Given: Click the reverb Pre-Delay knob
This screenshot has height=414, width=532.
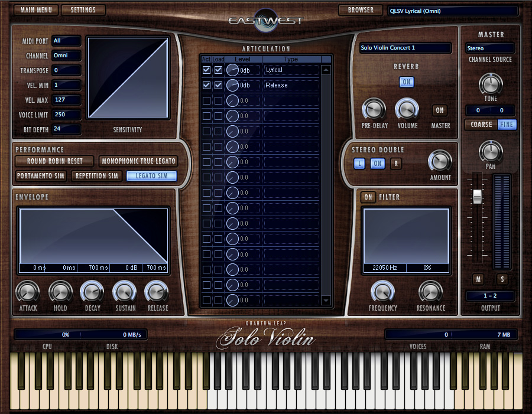Looking at the screenshot, I should point(374,109).
